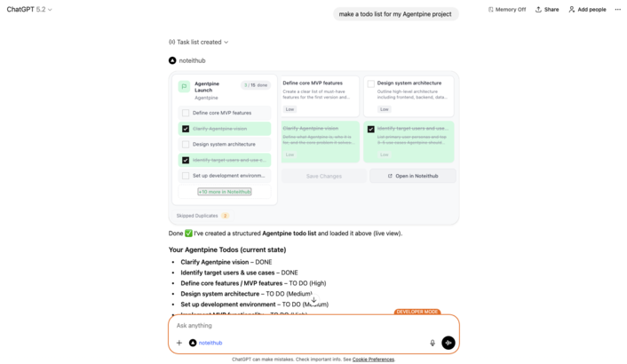Expand the Task list created disclosure
The image size is (627, 364).
(199, 42)
